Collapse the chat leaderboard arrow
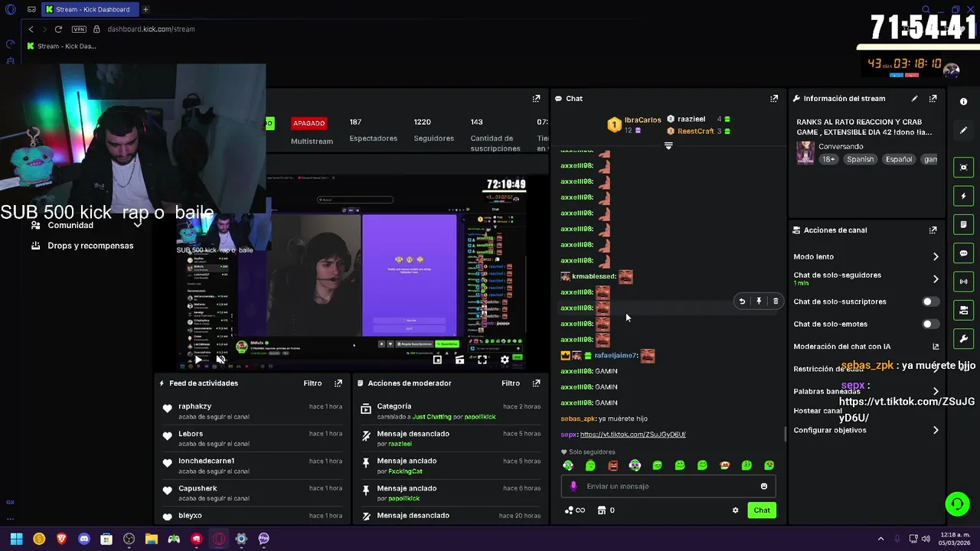 click(668, 145)
